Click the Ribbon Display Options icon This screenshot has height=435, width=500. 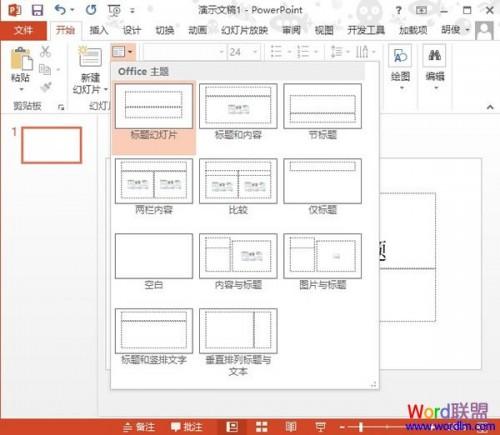point(421,11)
